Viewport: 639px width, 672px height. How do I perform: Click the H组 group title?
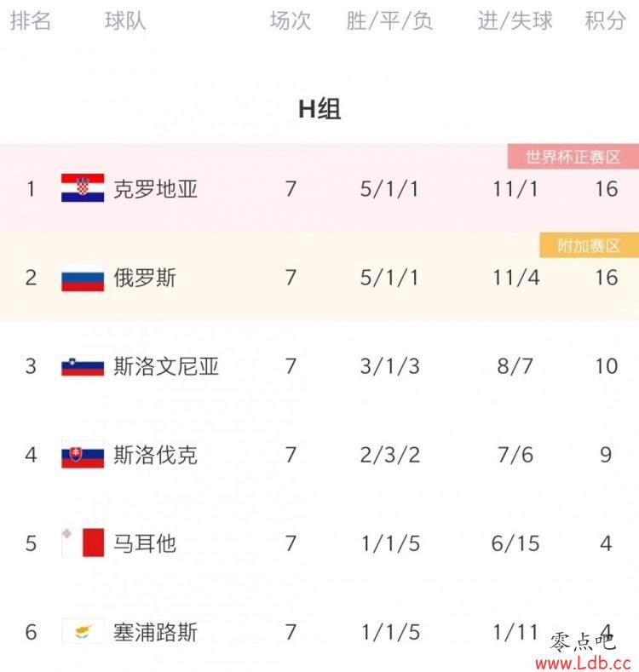click(x=319, y=109)
